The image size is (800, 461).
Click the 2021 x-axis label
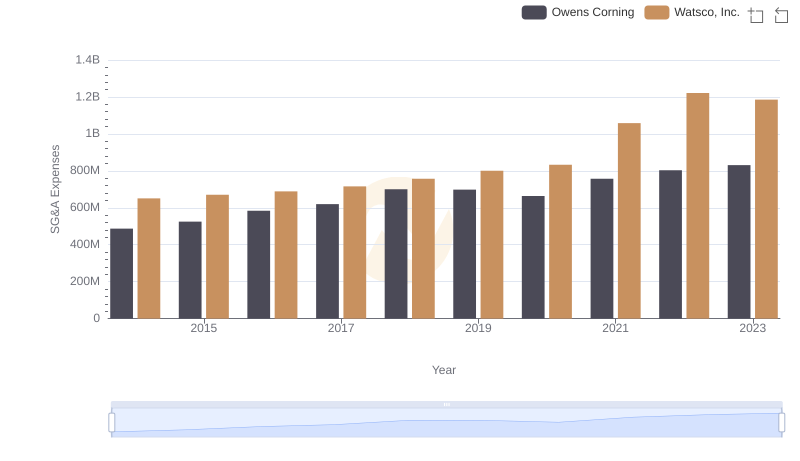tap(615, 328)
